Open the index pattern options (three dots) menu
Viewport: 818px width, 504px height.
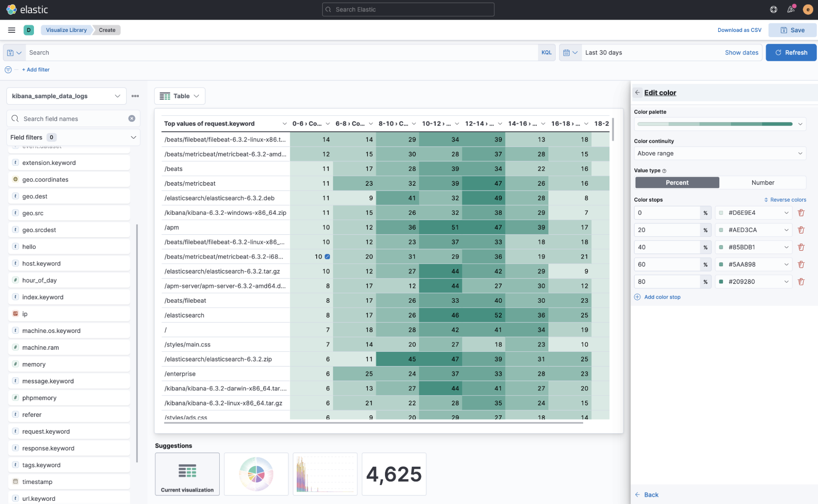tap(135, 96)
